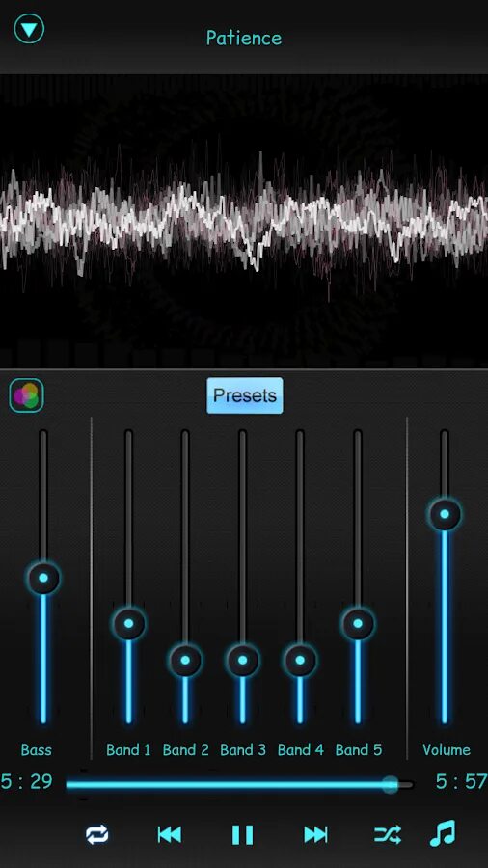This screenshot has height=868, width=488.
Task: Open the color theme circles icon
Action: (x=27, y=395)
